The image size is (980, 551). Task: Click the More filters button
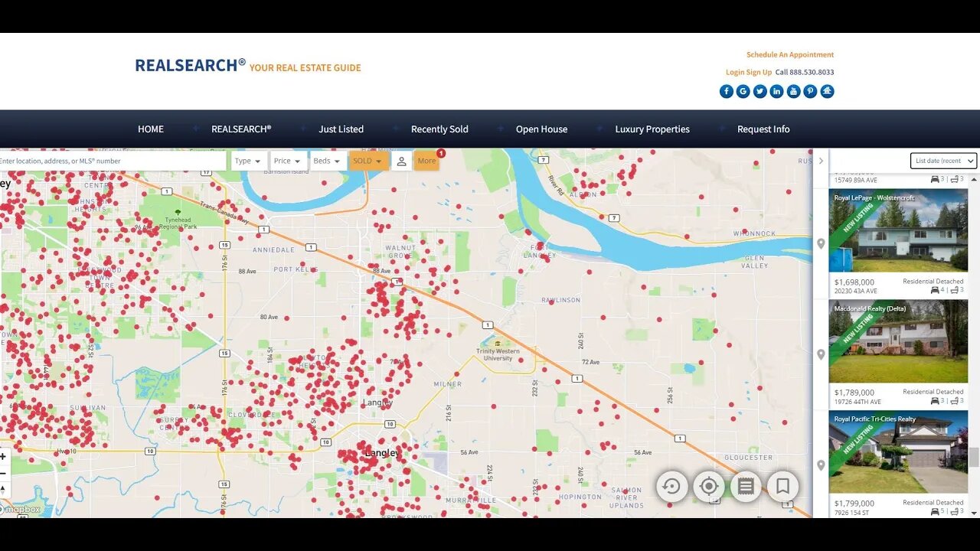pos(426,161)
